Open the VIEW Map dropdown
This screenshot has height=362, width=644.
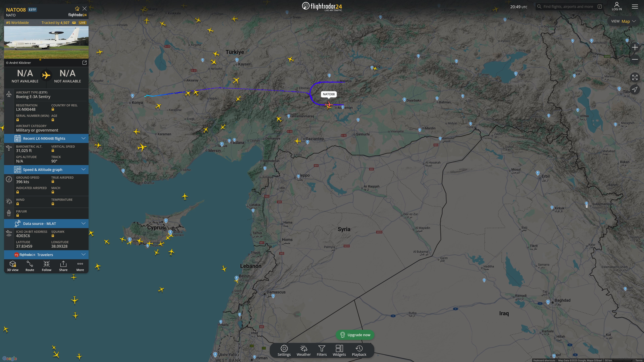pyautogui.click(x=624, y=21)
